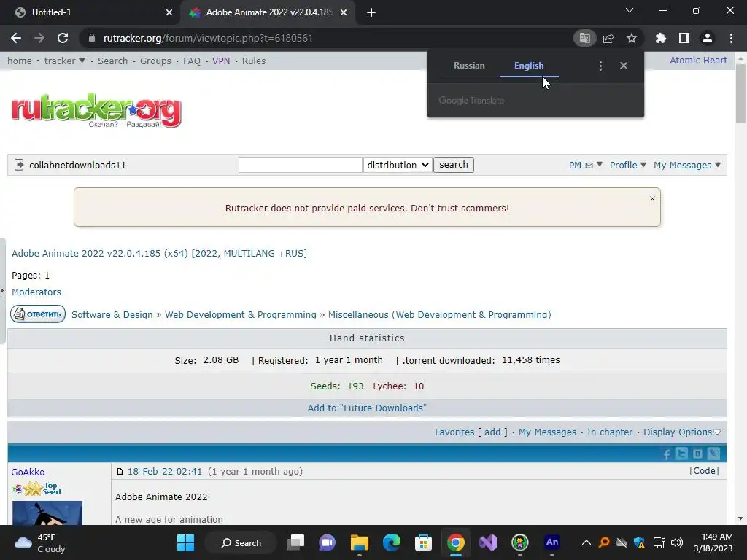Open Visual Studio from the taskbar
The width and height of the screenshot is (747, 560).
click(x=488, y=542)
